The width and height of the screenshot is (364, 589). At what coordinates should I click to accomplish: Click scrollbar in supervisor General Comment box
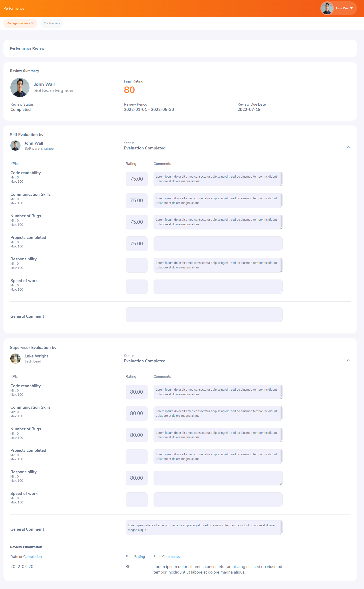pos(281,527)
